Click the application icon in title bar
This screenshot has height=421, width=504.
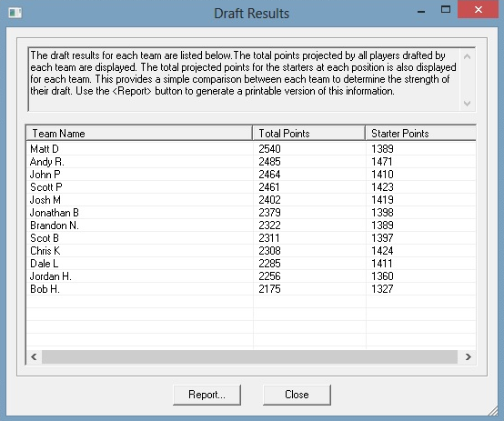click(15, 13)
